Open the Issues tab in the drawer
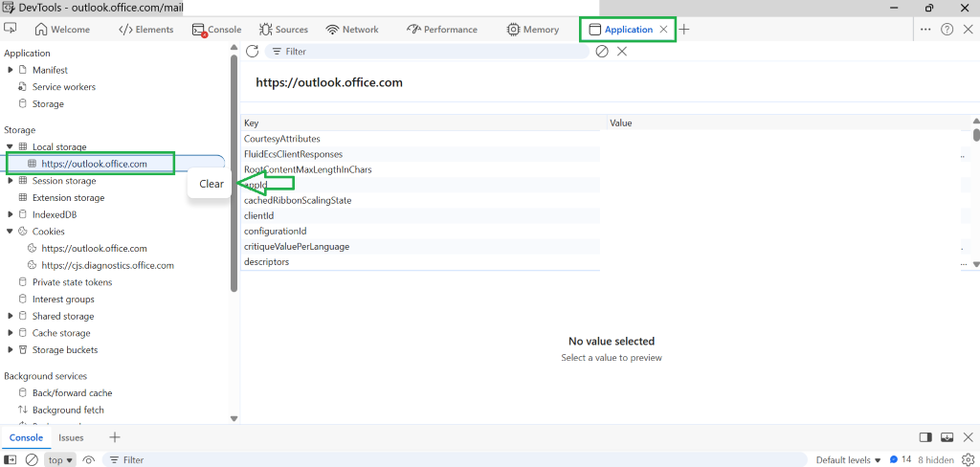This screenshot has width=980, height=467. [71, 437]
